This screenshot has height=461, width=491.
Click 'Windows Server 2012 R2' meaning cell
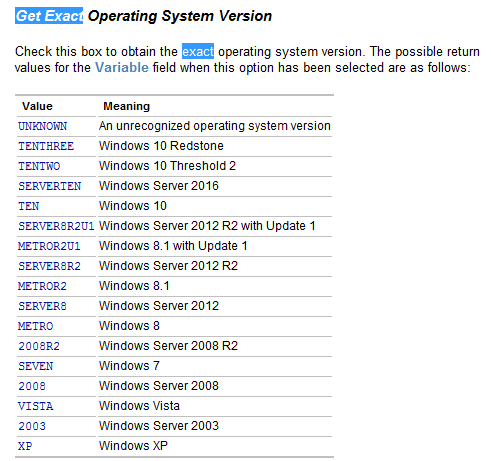point(168,266)
